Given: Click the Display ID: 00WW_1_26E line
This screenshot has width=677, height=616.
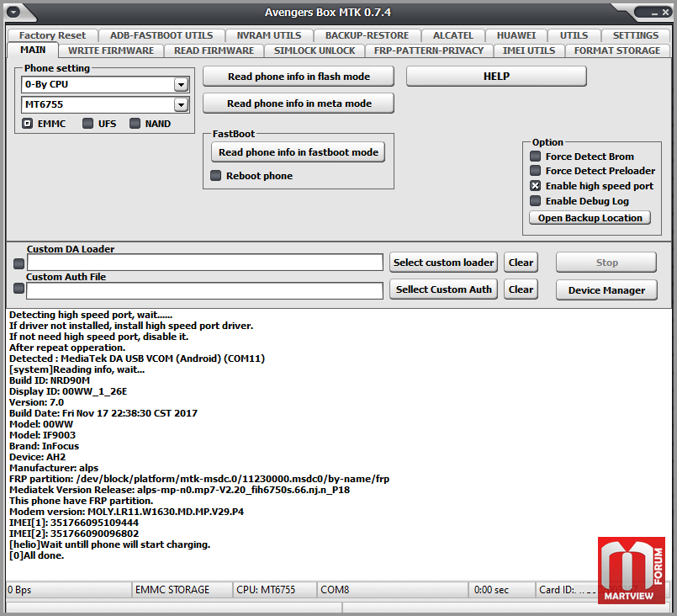Looking at the screenshot, I should [x=68, y=391].
